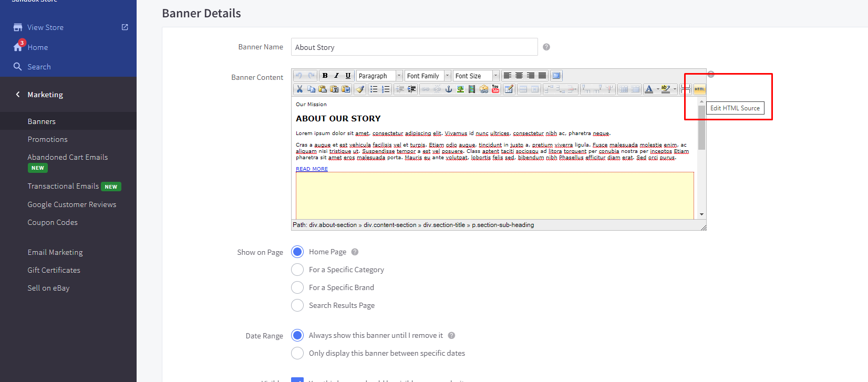Insert a new table icon
The image size is (868, 382).
(x=509, y=89)
